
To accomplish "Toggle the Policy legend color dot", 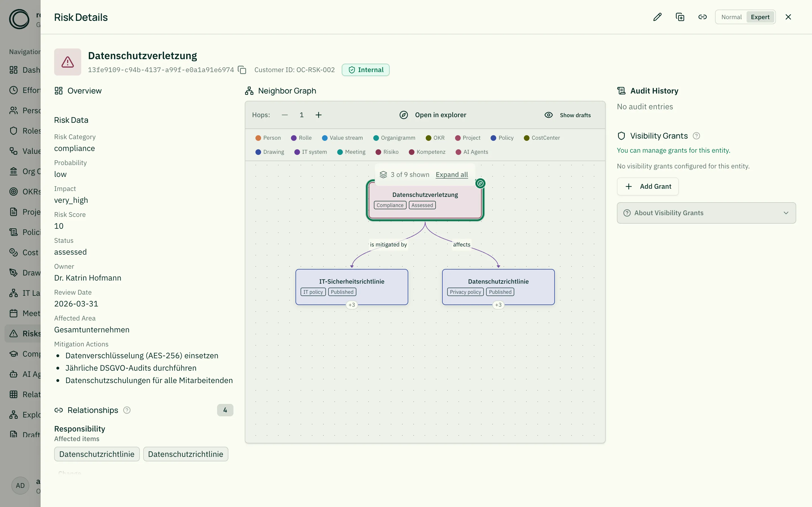I will click(493, 138).
